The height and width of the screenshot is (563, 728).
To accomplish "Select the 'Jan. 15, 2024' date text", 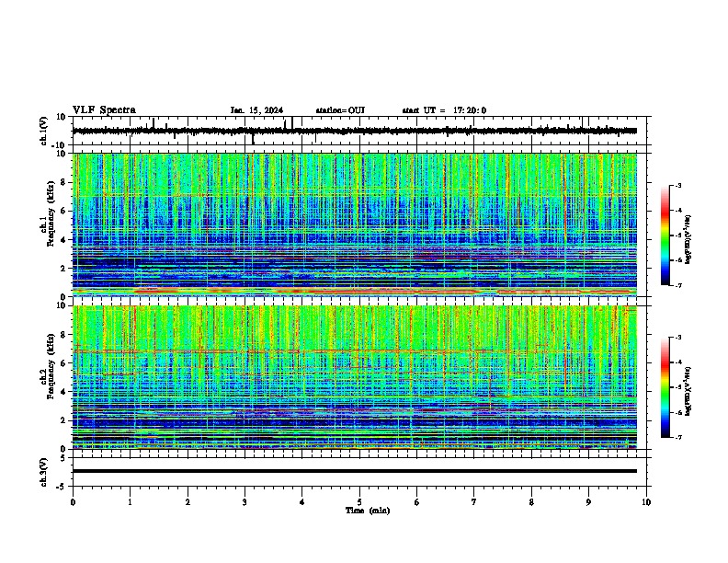I will pyautogui.click(x=256, y=110).
